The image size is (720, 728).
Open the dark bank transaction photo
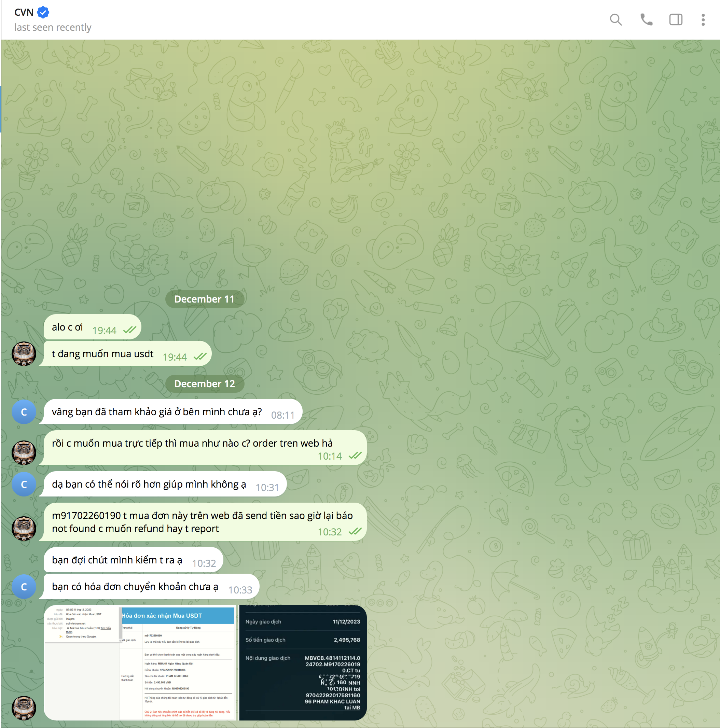(303, 663)
